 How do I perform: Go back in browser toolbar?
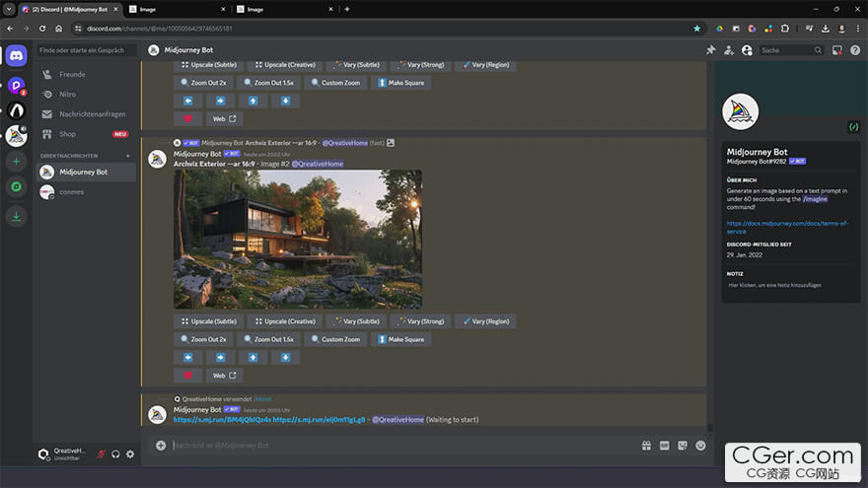(10, 29)
